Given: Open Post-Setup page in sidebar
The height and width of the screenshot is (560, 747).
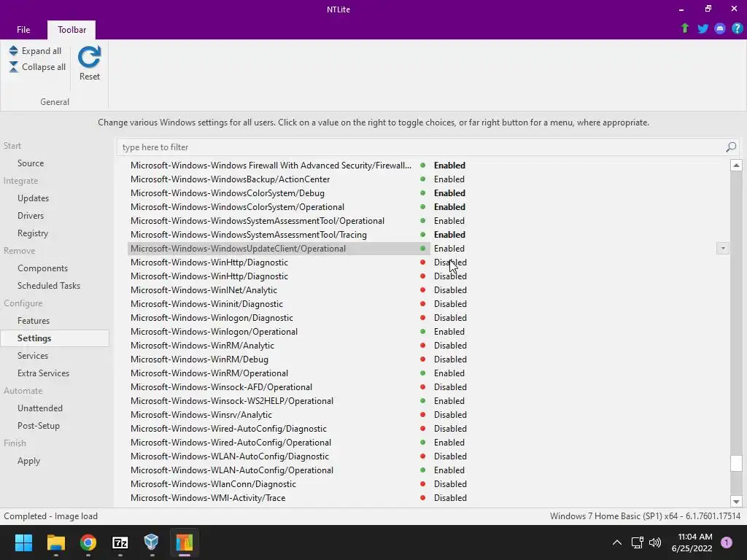Looking at the screenshot, I should click(38, 426).
